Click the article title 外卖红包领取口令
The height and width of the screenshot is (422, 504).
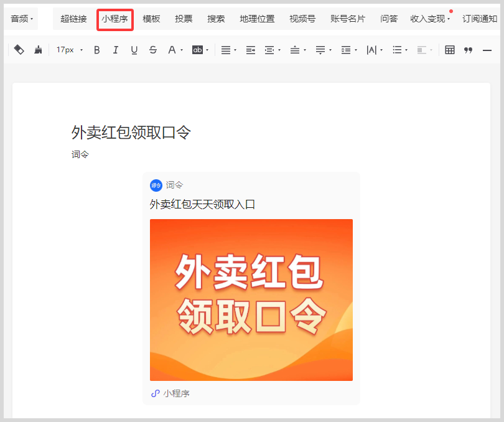tap(131, 132)
